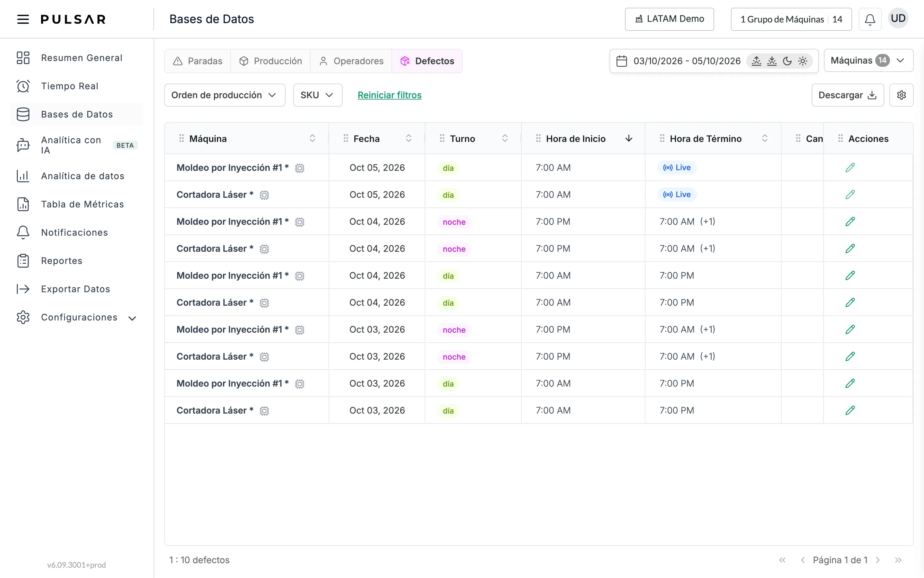This screenshot has width=924, height=578.
Task: Click chip icon beside Oct 05 Moldeo por Inyección
Action: coord(300,168)
